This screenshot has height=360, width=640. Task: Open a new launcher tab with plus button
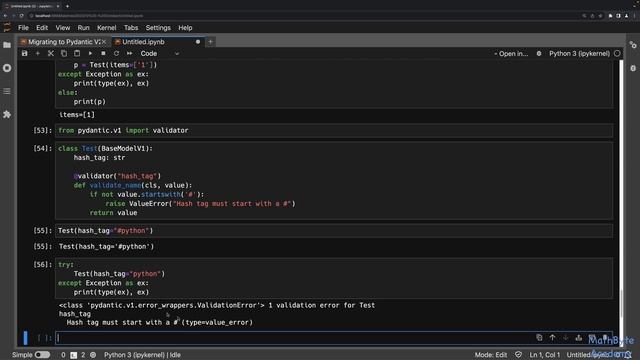(x=210, y=42)
